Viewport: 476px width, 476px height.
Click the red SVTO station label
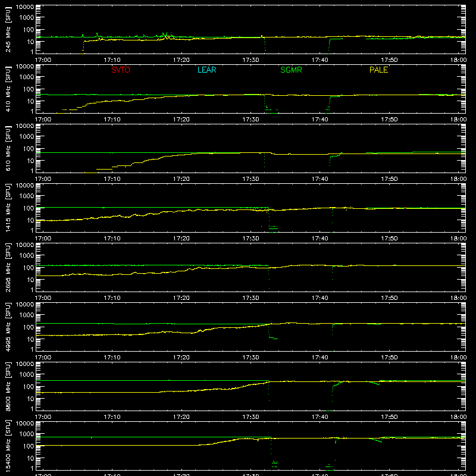(121, 70)
